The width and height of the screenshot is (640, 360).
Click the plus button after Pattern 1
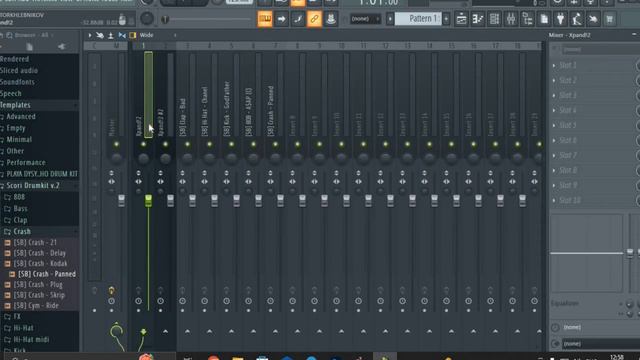446,19
